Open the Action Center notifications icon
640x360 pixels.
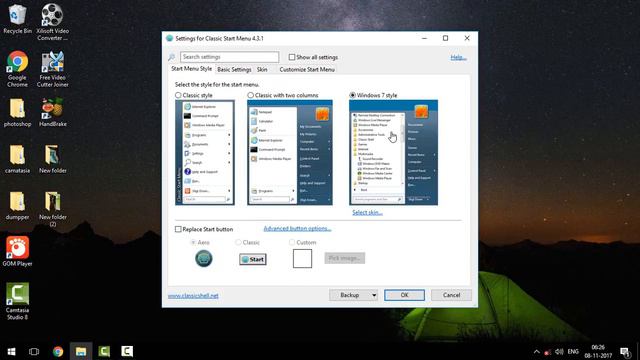pyautogui.click(x=625, y=351)
